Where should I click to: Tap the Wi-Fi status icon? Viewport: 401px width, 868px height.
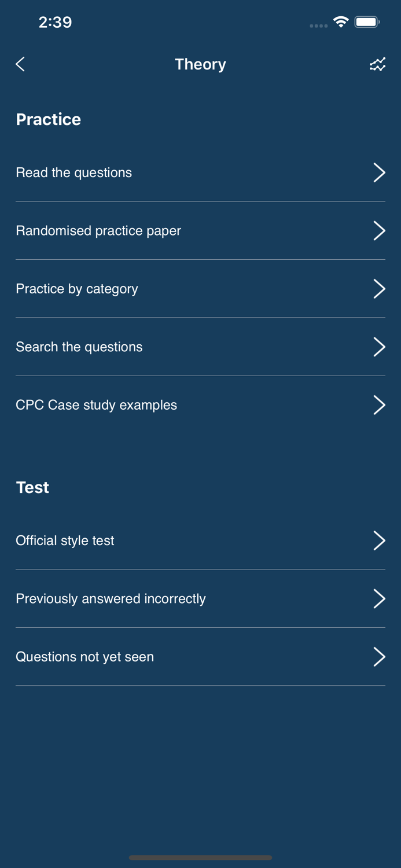click(341, 23)
